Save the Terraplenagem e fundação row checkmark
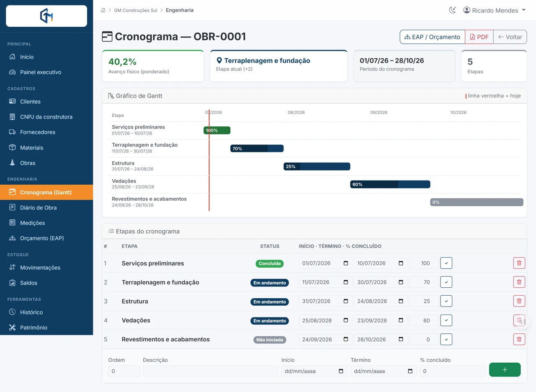This screenshot has width=536, height=392. (x=446, y=282)
